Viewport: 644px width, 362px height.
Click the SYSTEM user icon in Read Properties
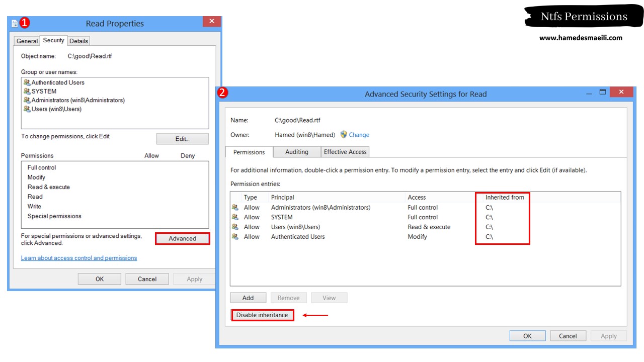point(27,92)
